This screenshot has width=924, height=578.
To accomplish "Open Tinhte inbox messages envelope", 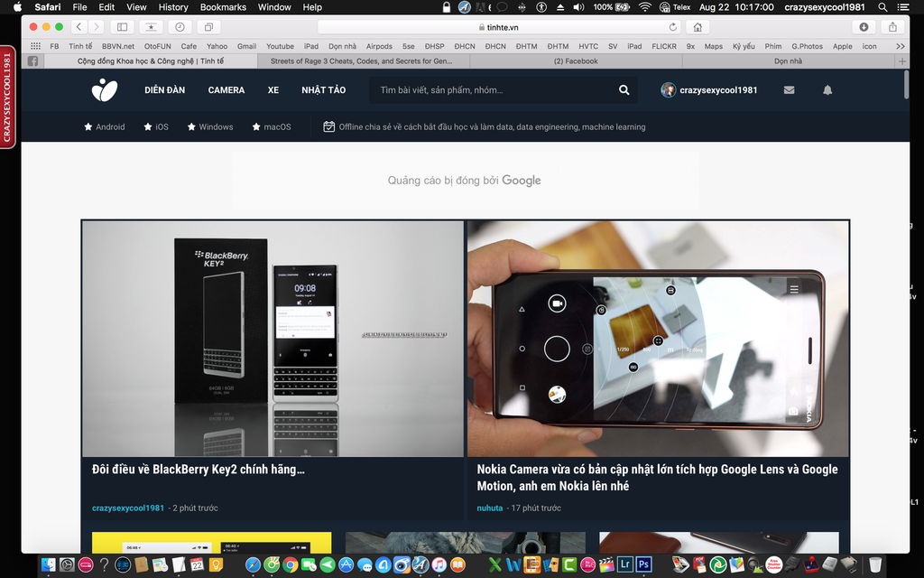I will click(x=789, y=90).
